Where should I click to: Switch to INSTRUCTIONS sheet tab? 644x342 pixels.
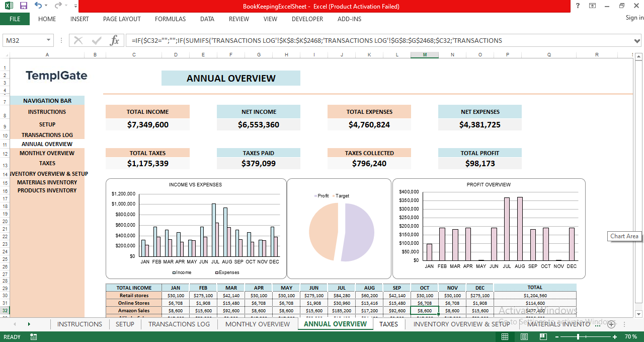point(79,324)
